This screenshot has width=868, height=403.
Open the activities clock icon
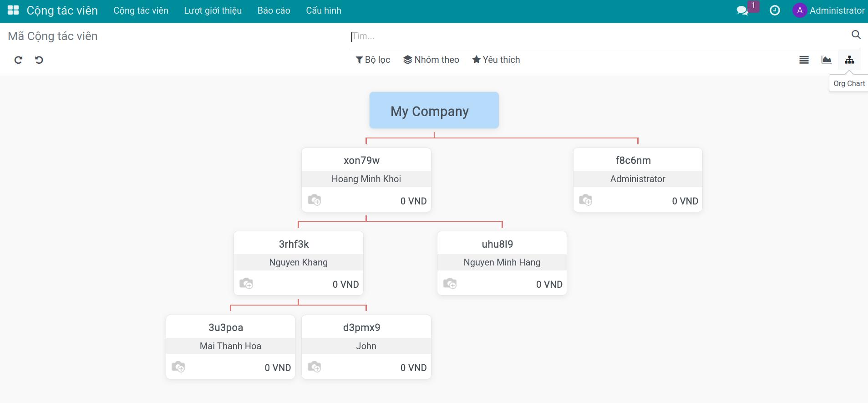[775, 10]
